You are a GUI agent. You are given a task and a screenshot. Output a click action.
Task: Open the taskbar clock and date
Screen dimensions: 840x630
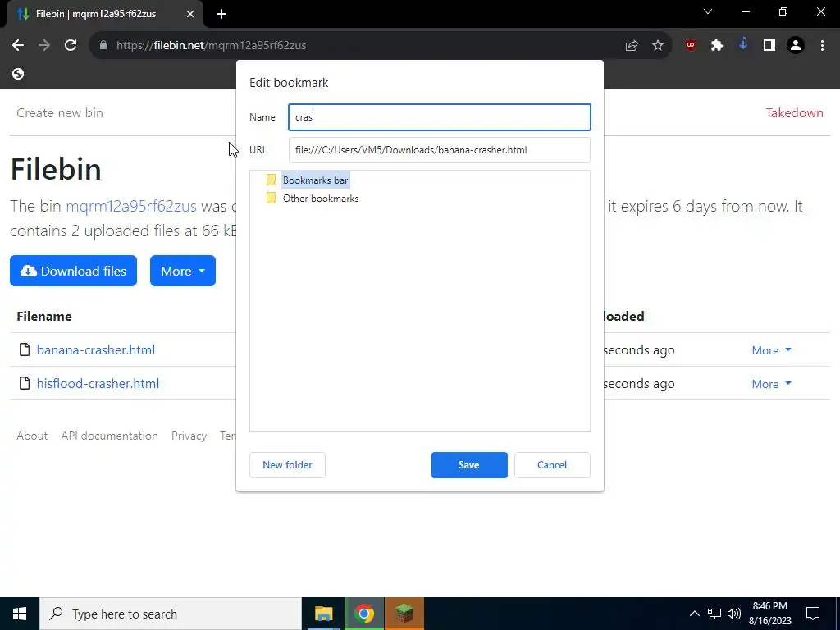769,614
